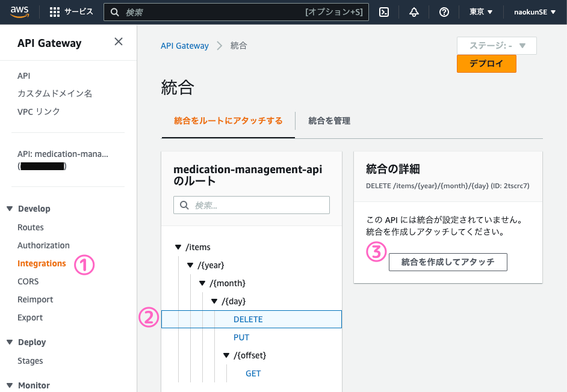Select the 統合をルートにアタッチする tab
Viewport: 567px width, 392px height.
click(228, 121)
